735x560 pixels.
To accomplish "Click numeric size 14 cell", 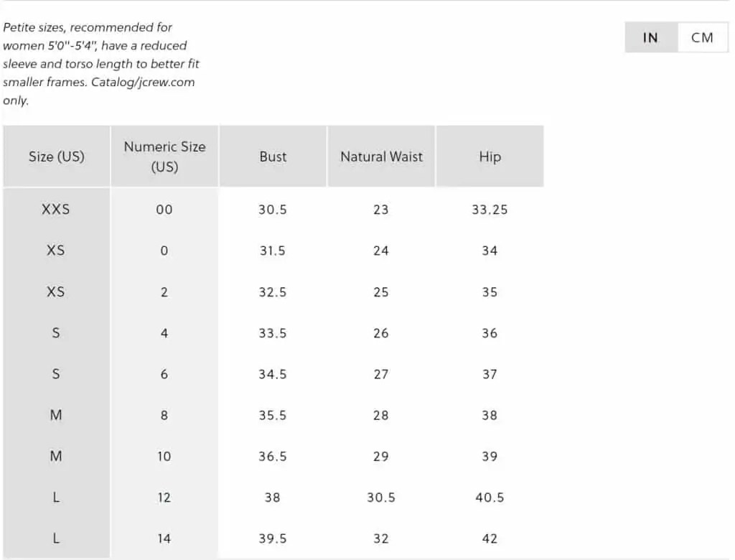I will click(164, 539).
